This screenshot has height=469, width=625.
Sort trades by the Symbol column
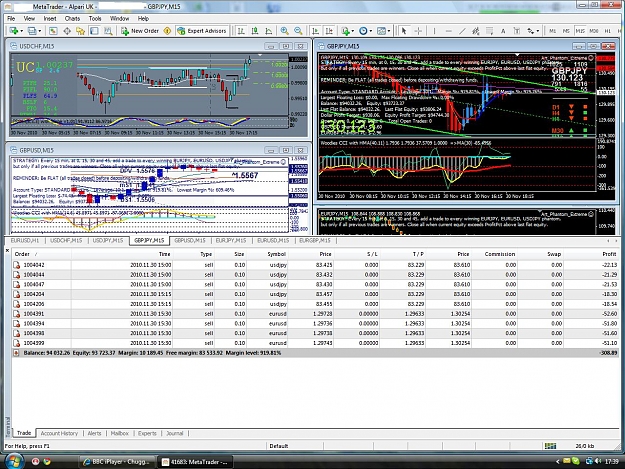(x=276, y=254)
